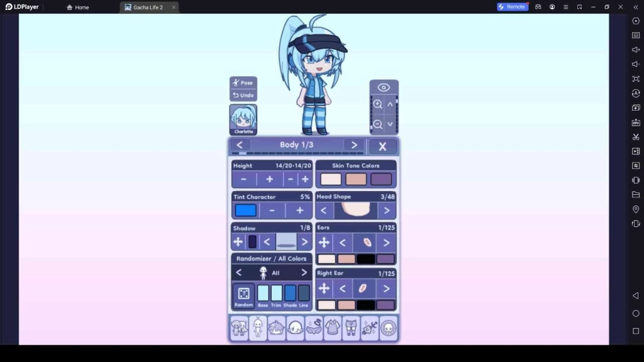Move character view up with arrow
Screen dimensions: 644x362
pyautogui.click(x=390, y=104)
